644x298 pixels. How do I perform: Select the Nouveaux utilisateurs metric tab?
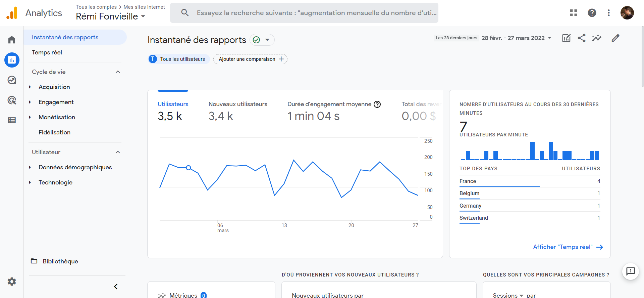point(237,110)
